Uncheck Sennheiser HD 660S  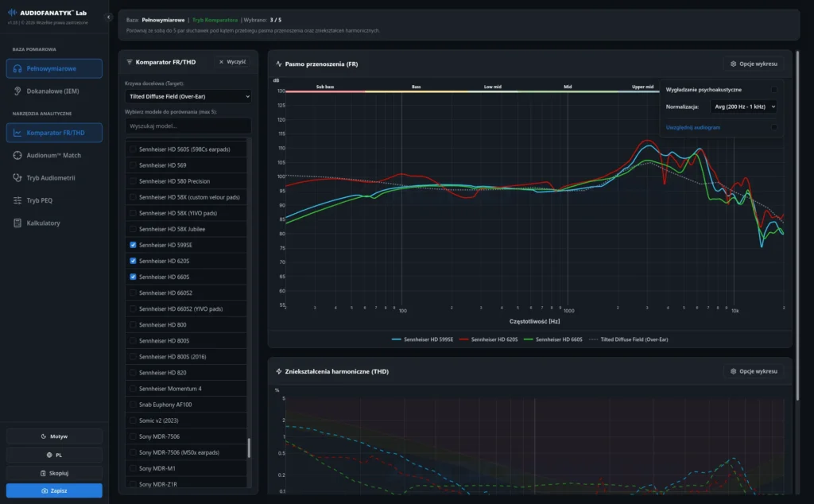pyautogui.click(x=133, y=277)
